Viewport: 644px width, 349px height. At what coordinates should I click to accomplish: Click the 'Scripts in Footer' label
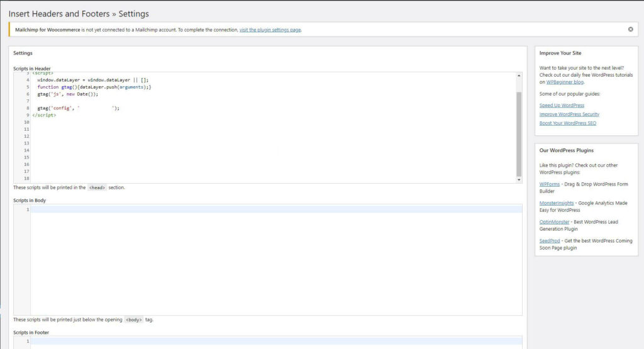(31, 333)
